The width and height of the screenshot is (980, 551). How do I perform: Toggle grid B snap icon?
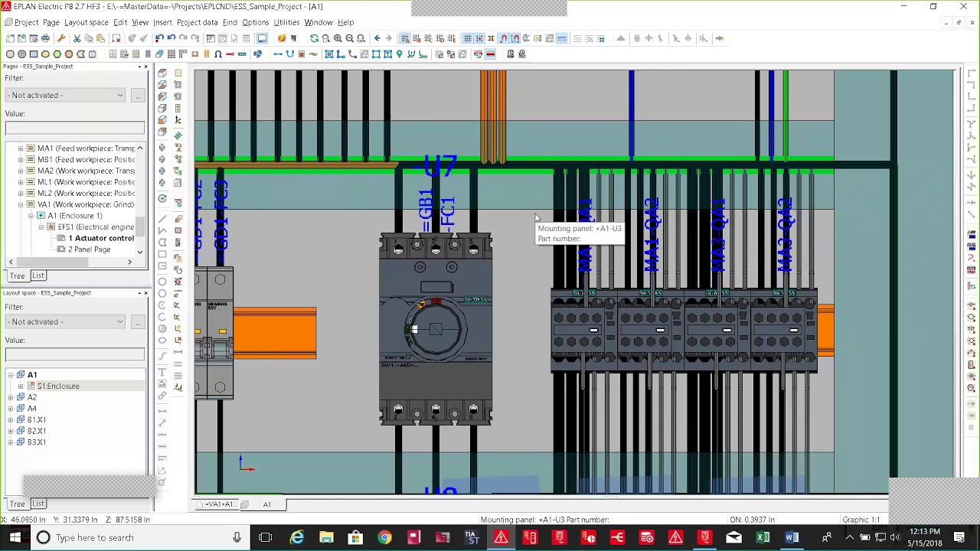[x=416, y=38]
